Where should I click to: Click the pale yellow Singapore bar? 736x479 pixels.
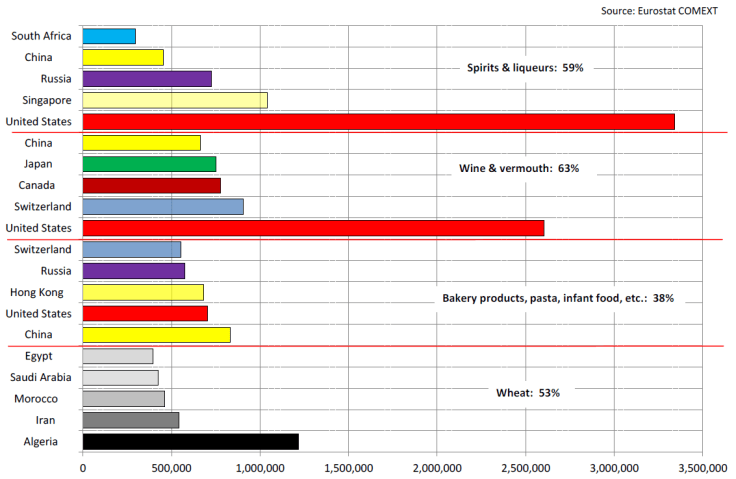point(175,100)
